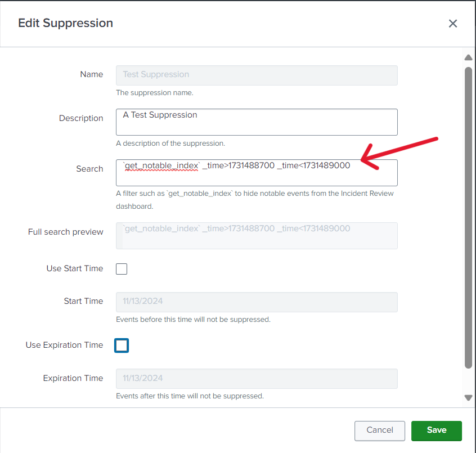Enable the Use Start Time checkbox
The width and height of the screenshot is (476, 453).
pos(122,269)
